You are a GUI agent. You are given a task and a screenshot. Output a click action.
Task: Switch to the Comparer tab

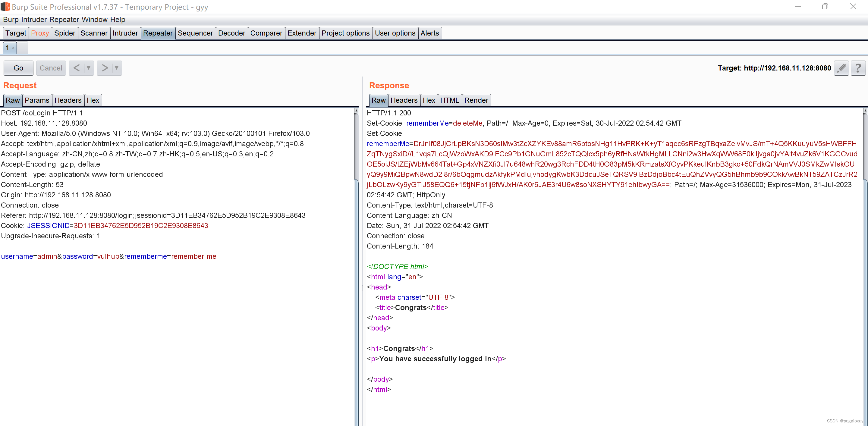click(266, 33)
